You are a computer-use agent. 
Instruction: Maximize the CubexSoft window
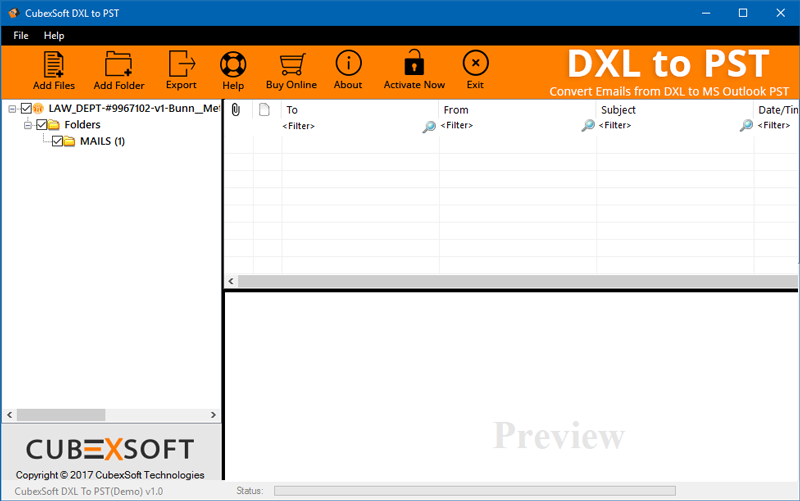point(743,13)
